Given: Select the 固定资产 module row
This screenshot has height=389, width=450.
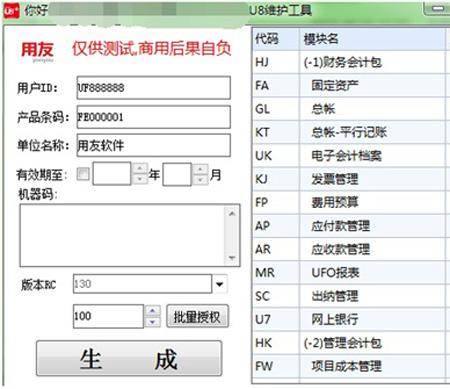Looking at the screenshot, I should tap(349, 85).
